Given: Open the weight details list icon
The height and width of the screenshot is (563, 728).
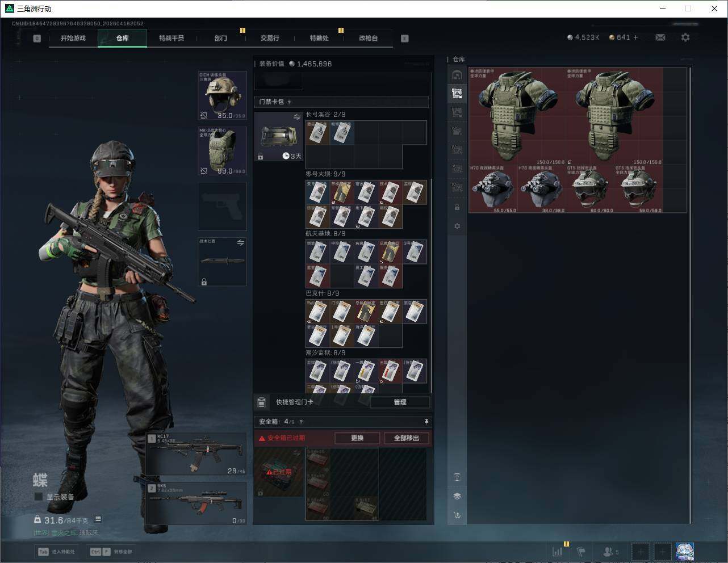Looking at the screenshot, I should click(98, 519).
